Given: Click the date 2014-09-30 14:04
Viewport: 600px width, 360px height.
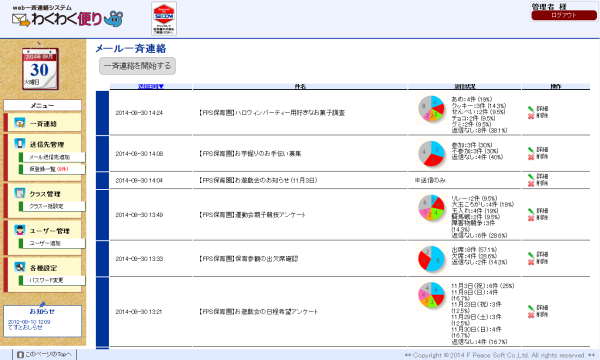Looking at the screenshot, I should [139, 180].
